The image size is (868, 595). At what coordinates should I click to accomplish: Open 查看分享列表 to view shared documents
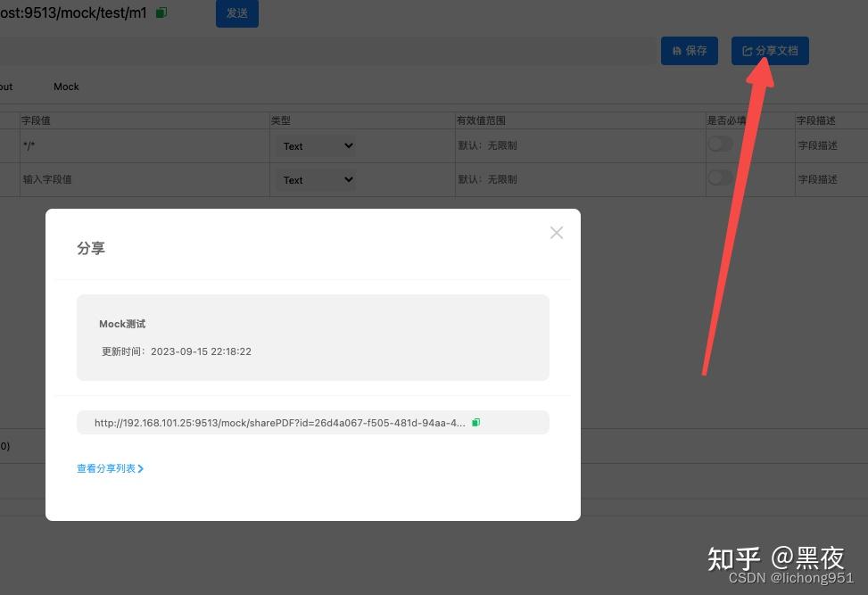point(105,468)
